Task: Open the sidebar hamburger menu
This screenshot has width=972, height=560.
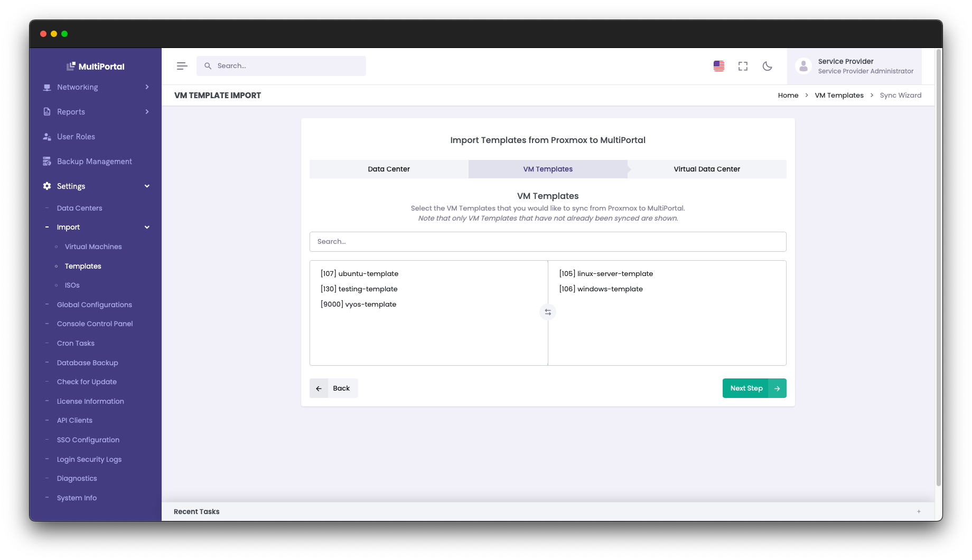Action: (182, 65)
